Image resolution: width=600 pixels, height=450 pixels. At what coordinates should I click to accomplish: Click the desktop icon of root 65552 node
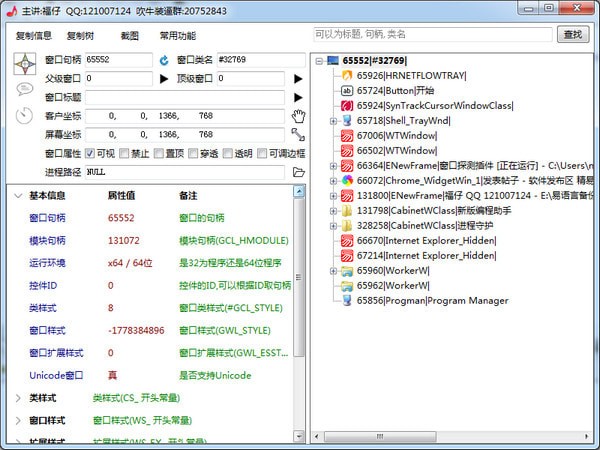tap(333, 60)
